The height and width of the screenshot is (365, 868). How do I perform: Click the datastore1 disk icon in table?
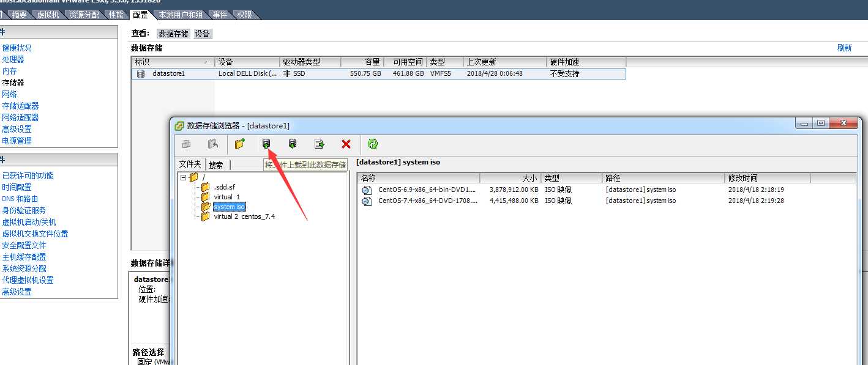(141, 74)
